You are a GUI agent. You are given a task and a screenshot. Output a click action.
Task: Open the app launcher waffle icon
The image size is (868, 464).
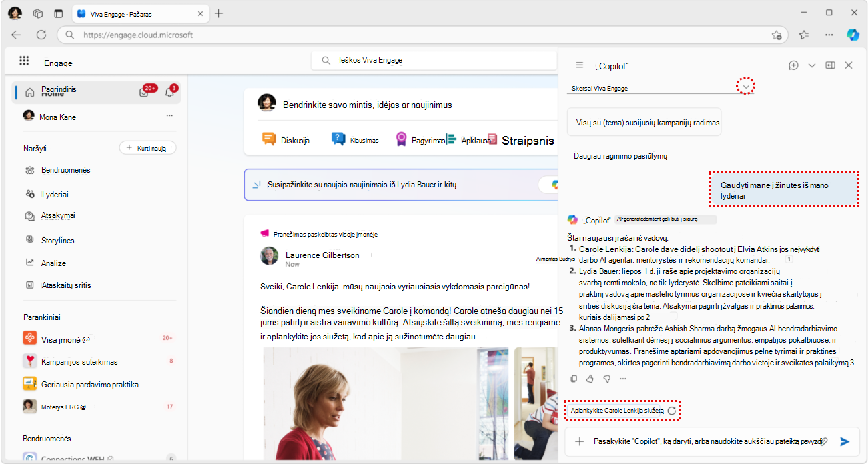(24, 61)
